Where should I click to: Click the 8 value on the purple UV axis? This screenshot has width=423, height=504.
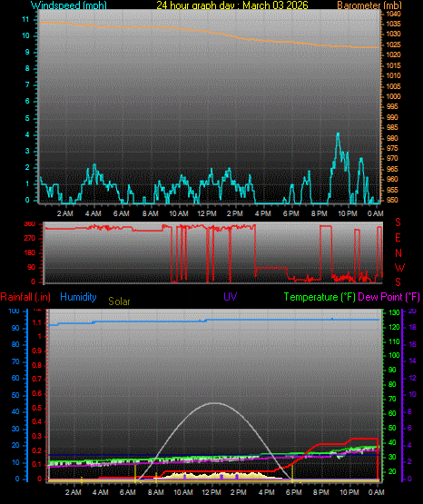(409, 411)
